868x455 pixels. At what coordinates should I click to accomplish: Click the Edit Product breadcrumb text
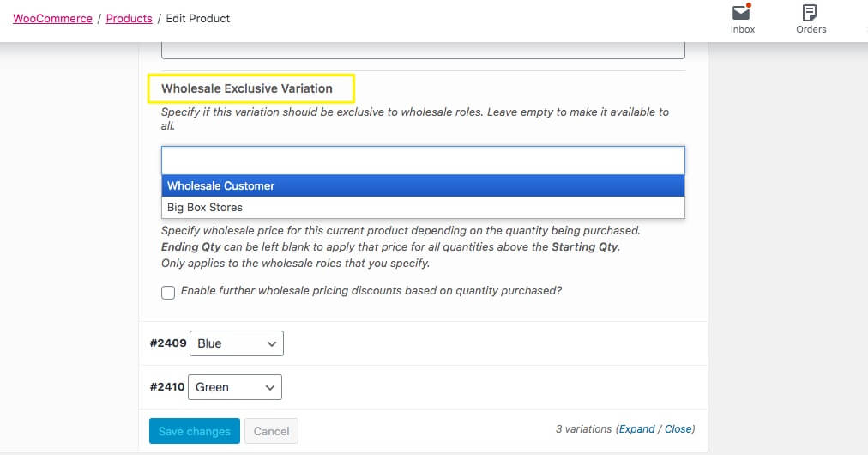198,18
